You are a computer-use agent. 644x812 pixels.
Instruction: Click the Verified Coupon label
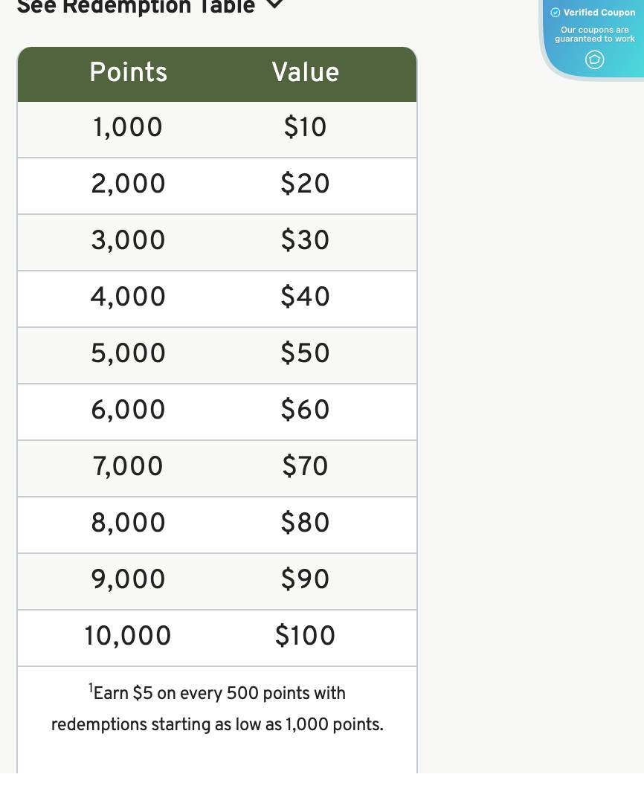pyautogui.click(x=599, y=13)
